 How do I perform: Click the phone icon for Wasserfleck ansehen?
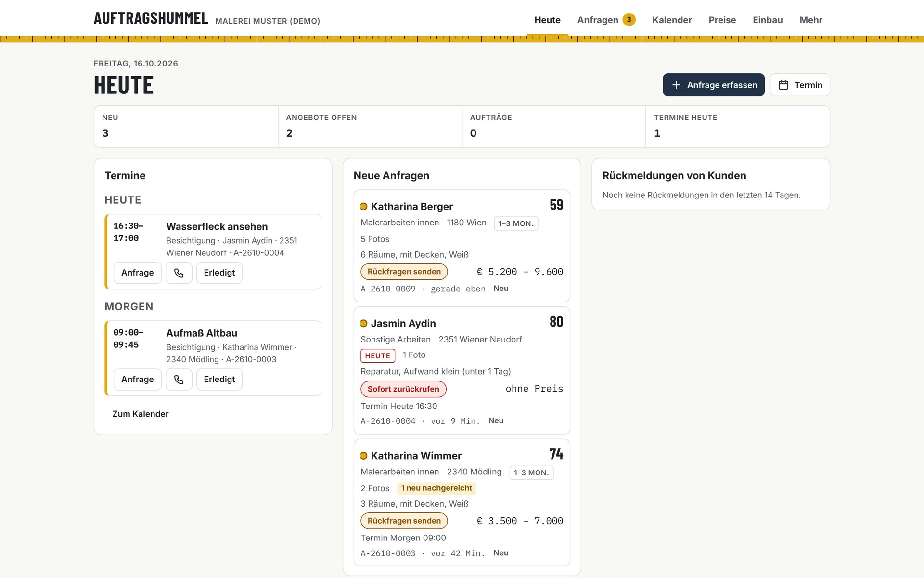179,273
